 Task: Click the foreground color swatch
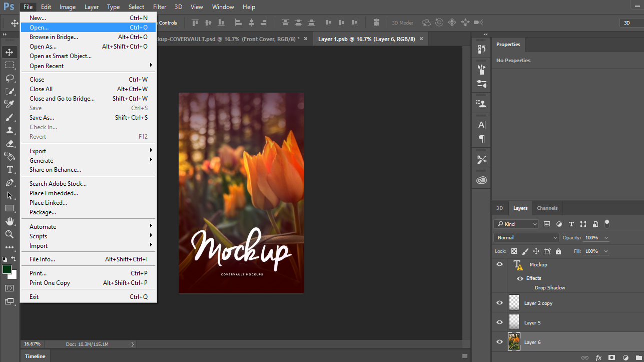[7, 270]
